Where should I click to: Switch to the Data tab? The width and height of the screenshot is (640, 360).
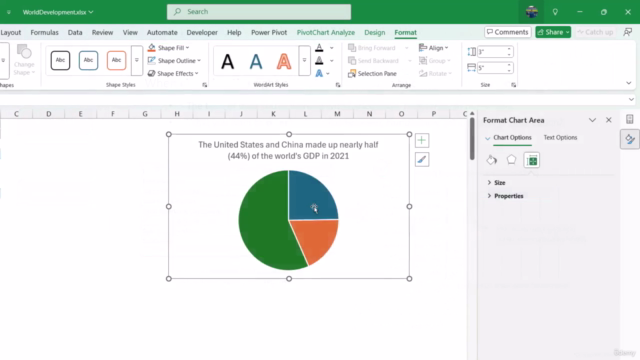tap(75, 32)
